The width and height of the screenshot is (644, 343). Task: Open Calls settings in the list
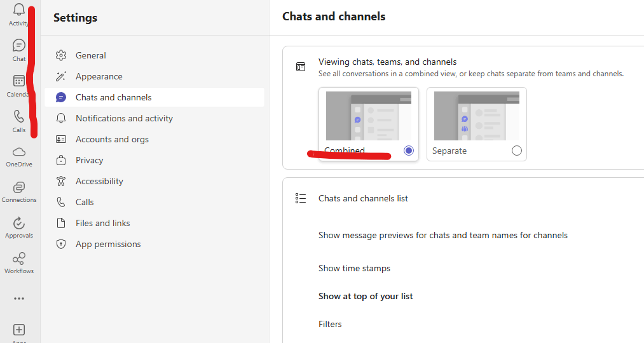[x=154, y=202]
